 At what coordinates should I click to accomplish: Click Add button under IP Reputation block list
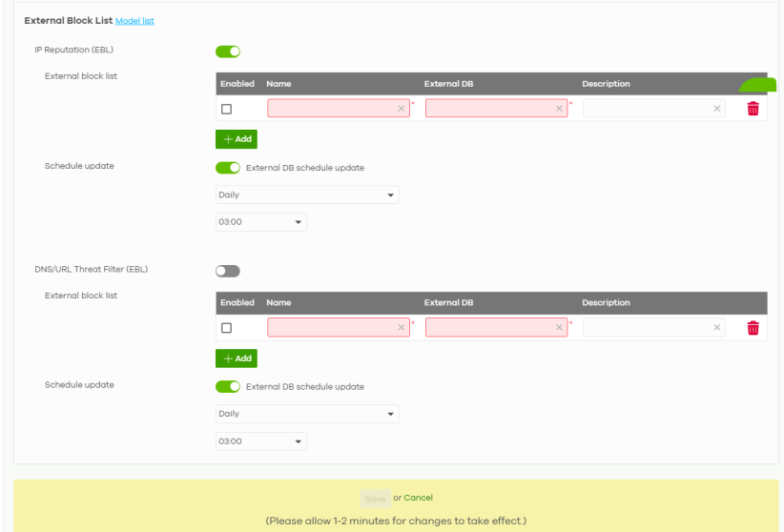(x=237, y=139)
